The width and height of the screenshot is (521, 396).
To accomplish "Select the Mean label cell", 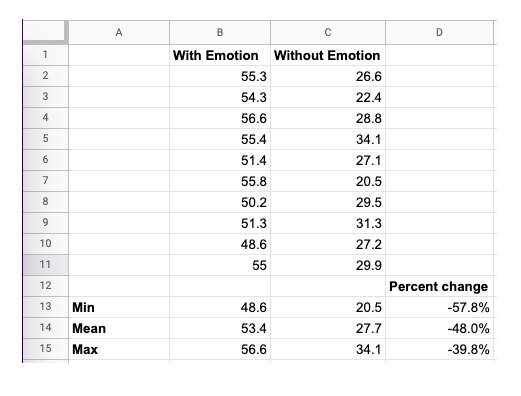I will click(119, 328).
